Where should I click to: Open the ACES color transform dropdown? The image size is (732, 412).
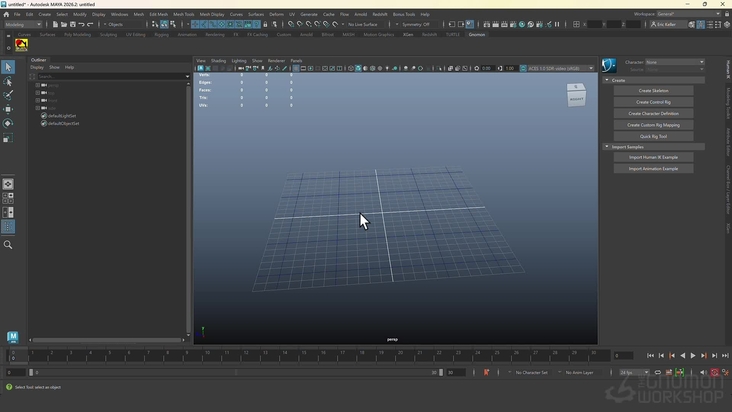click(560, 68)
